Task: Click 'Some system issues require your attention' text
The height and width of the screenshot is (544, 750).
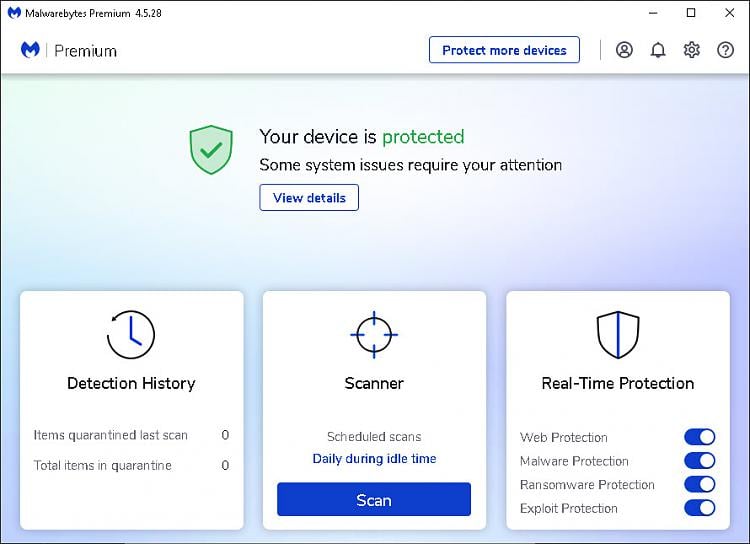Action: (x=410, y=165)
